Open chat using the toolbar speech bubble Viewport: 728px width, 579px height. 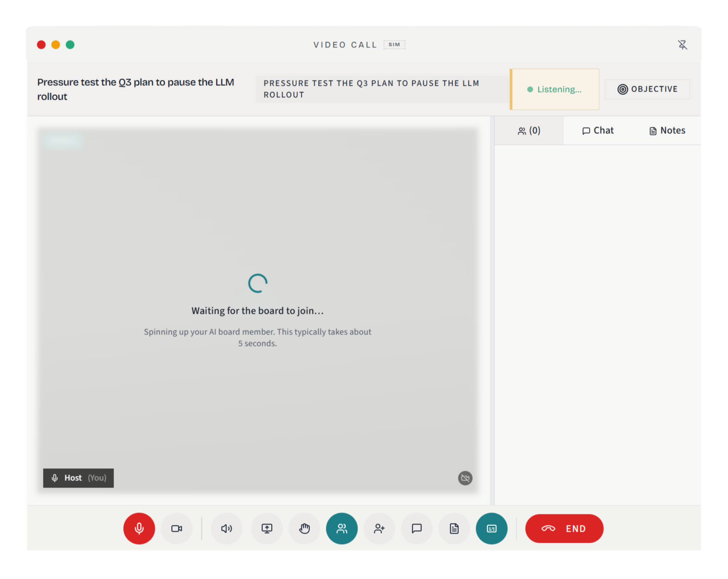coord(417,528)
